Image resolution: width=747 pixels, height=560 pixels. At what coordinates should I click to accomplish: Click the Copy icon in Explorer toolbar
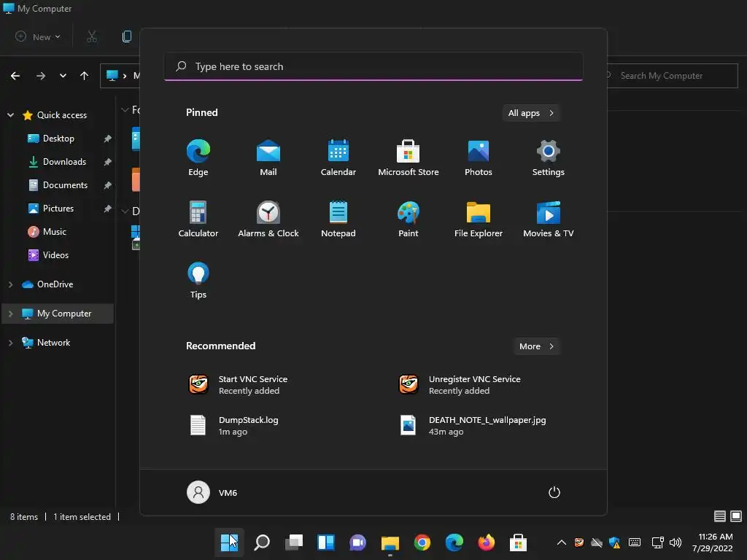point(127,36)
